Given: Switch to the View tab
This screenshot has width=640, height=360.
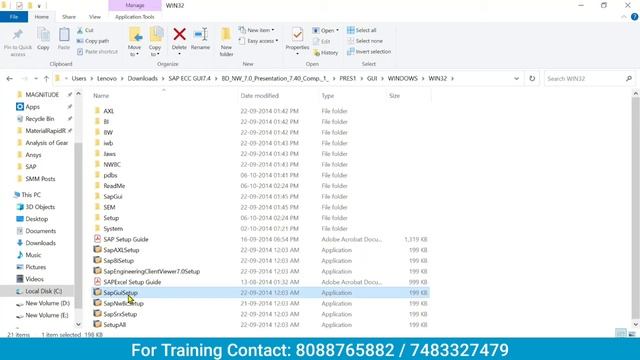Looking at the screenshot, I should [95, 17].
